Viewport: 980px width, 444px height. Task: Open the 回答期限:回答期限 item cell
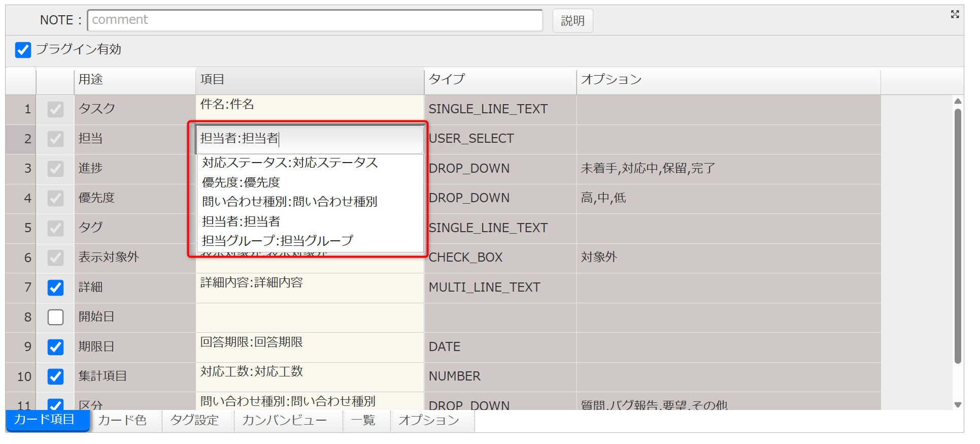[310, 347]
